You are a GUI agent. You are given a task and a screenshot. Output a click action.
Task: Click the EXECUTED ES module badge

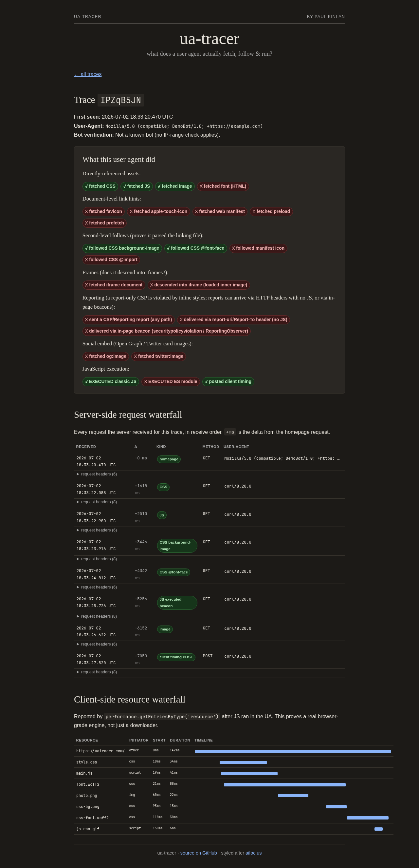pos(171,382)
